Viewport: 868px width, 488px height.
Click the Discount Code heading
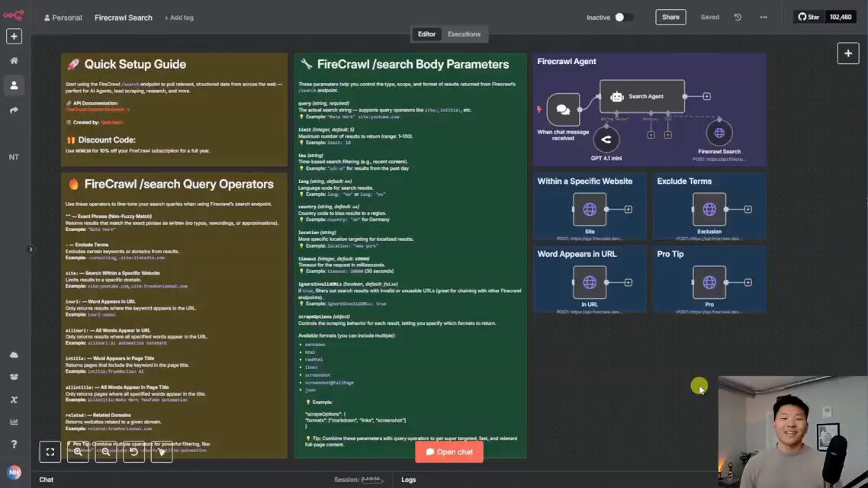(x=107, y=140)
